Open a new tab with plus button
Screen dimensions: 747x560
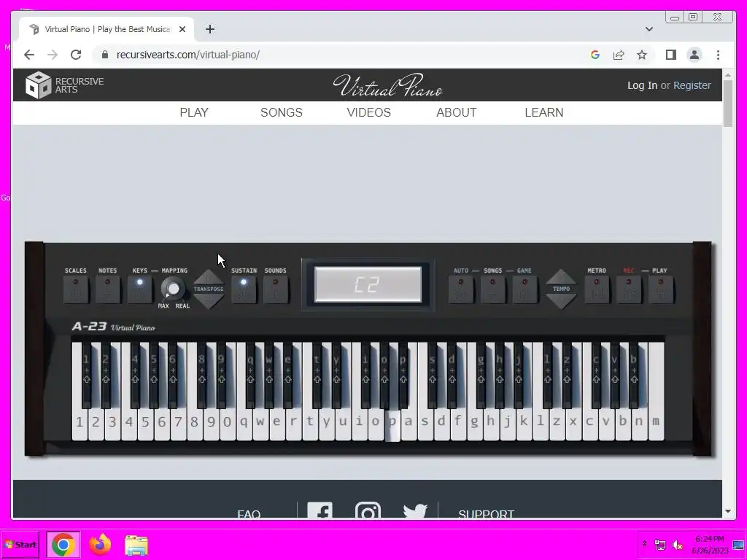210,29
